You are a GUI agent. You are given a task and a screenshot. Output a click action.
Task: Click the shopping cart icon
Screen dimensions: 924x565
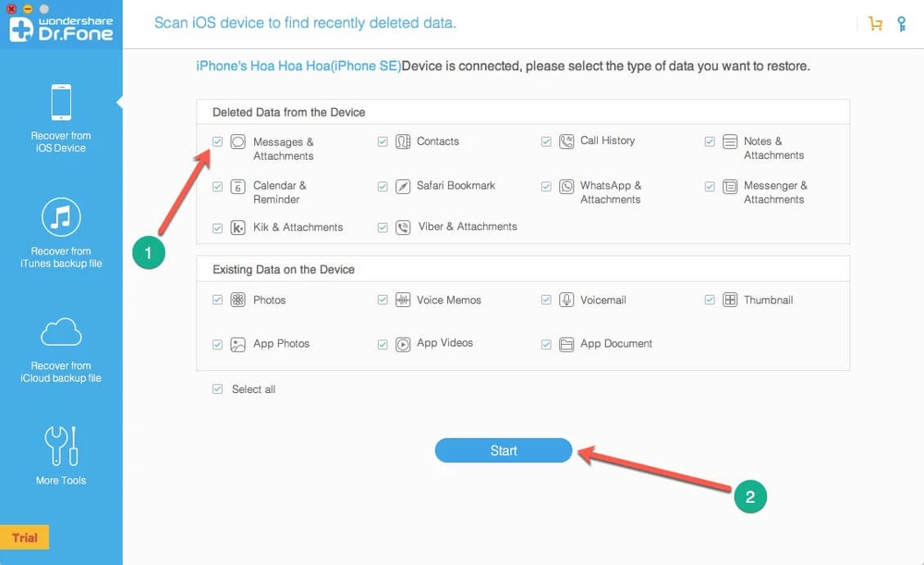pos(875,24)
